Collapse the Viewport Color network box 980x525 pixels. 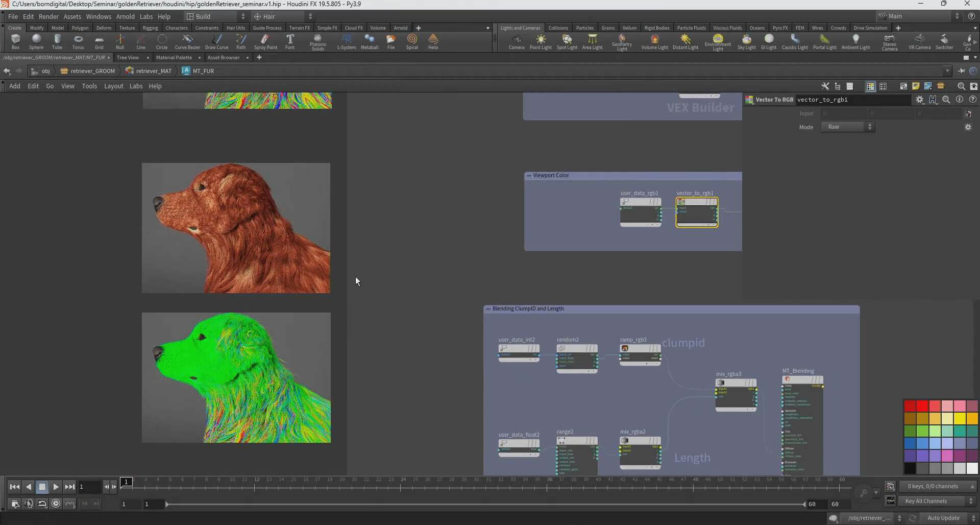click(529, 176)
